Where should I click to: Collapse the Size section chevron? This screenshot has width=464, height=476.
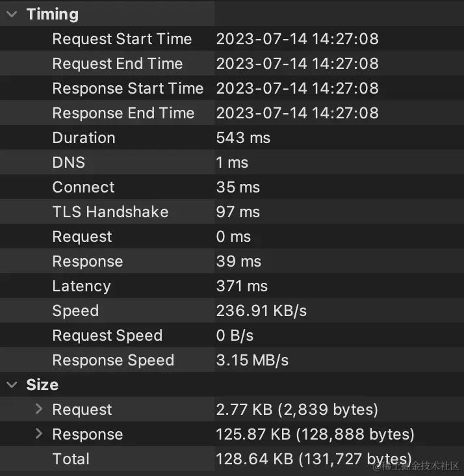click(x=12, y=384)
